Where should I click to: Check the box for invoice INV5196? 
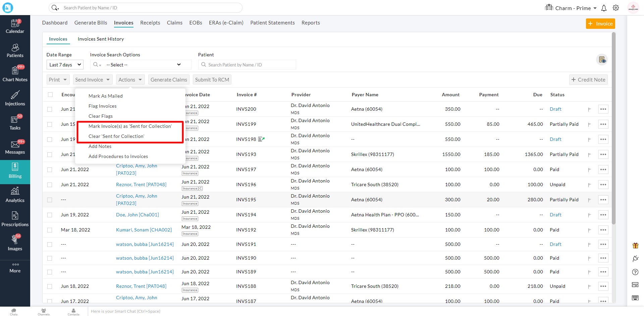(x=50, y=185)
